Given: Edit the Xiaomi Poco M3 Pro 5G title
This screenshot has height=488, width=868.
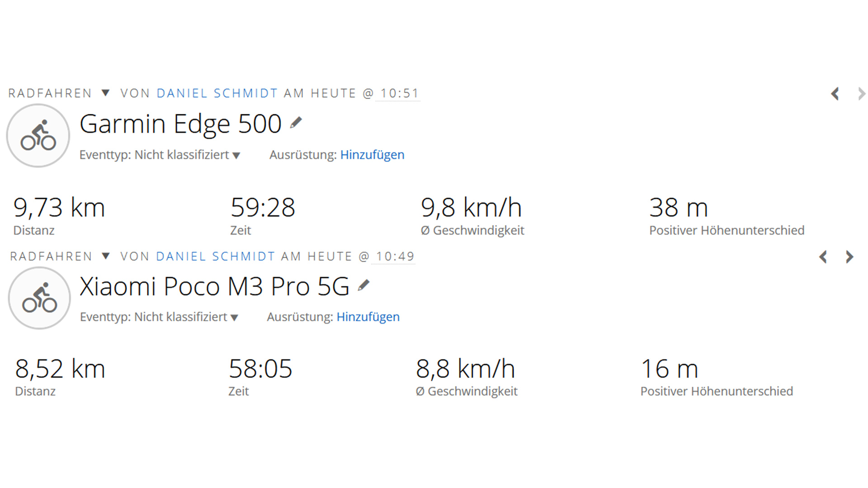Looking at the screenshot, I should coord(363,285).
